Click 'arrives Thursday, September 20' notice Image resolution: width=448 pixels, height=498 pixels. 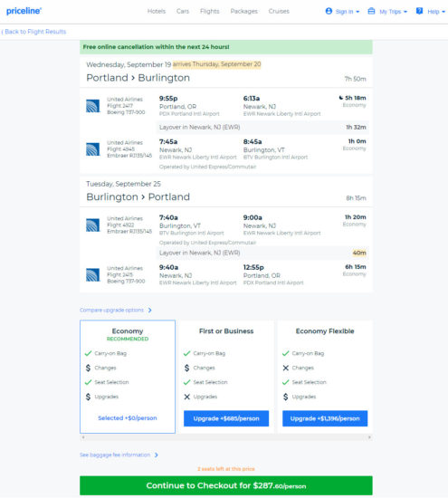(217, 64)
